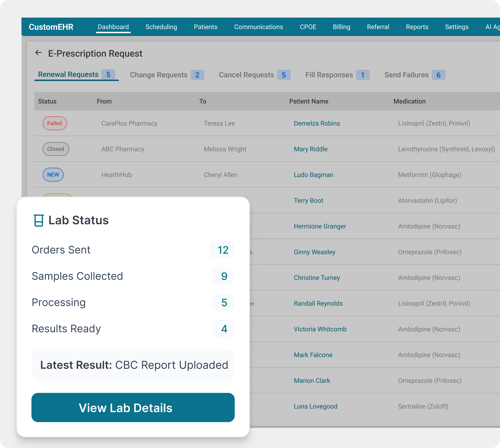Click the Closed status badge

(x=56, y=149)
